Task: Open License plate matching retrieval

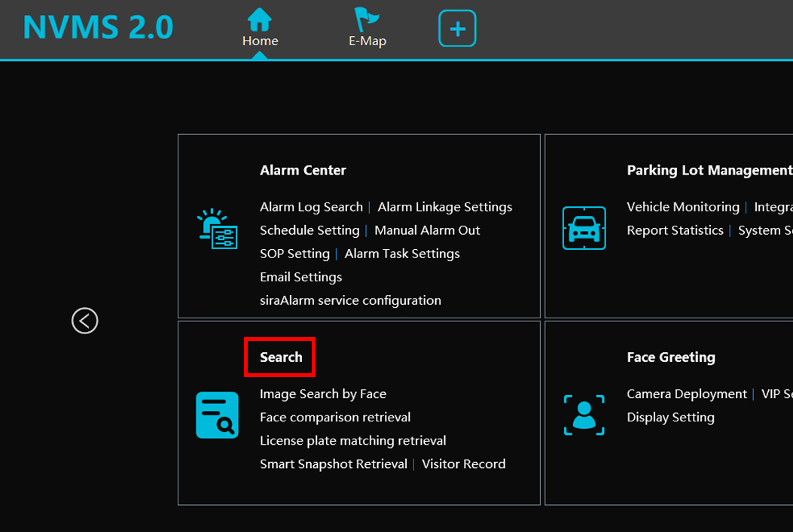Action: point(352,440)
